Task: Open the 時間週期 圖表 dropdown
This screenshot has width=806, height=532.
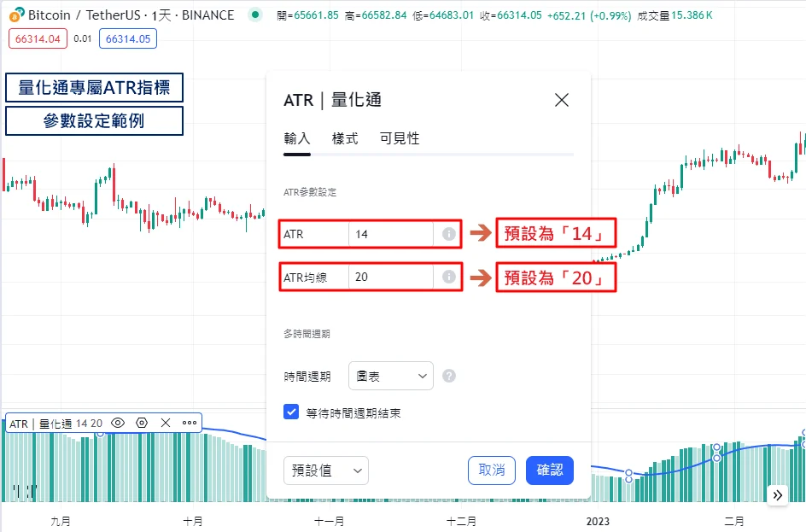Action: [391, 376]
